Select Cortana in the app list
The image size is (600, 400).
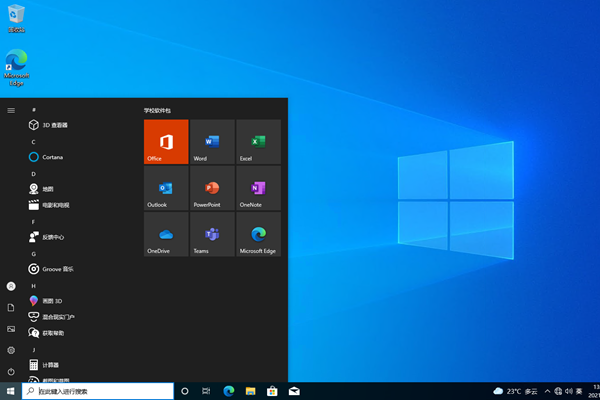click(52, 157)
